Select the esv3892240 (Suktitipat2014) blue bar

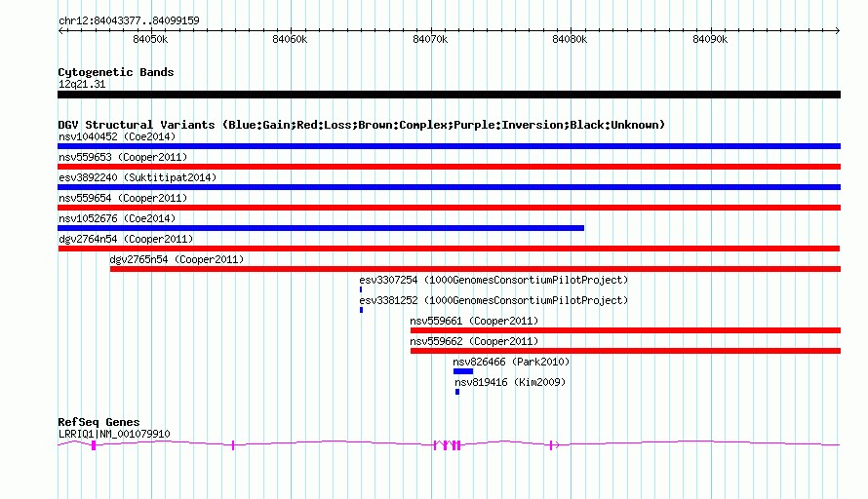coord(449,187)
